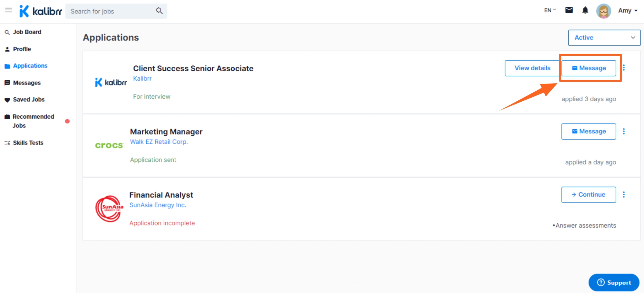Open the mail envelope icon

pos(569,10)
